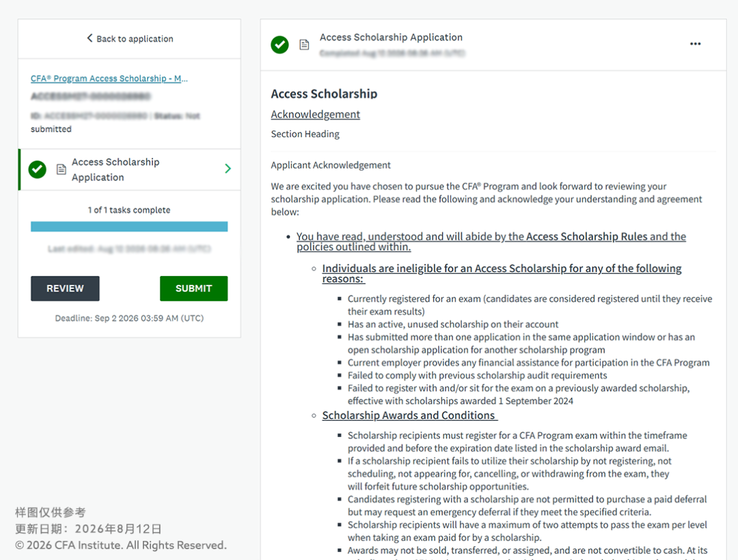Click 'Scholarship Awards and Conditions' heading

pos(409,416)
